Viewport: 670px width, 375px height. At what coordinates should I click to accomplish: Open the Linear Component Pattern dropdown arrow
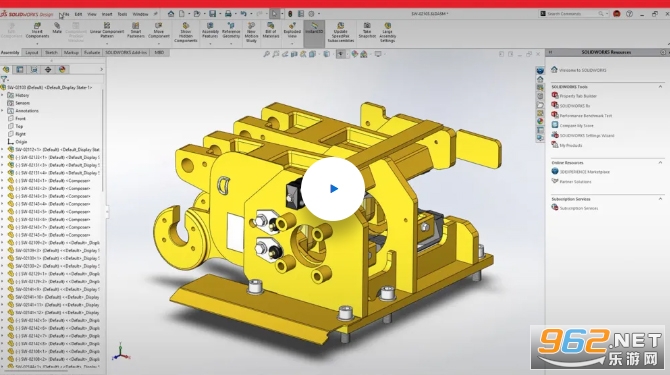(x=107, y=43)
